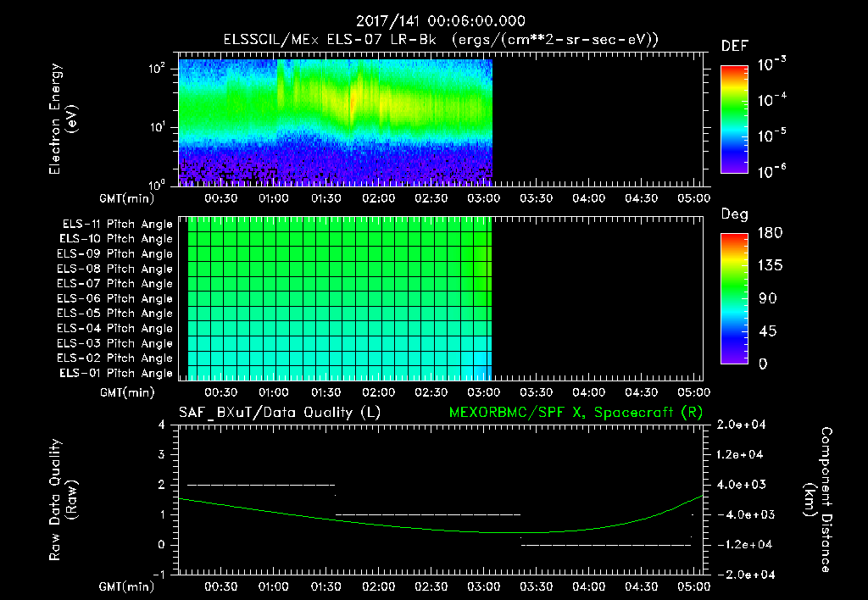Click the timestamp title 2017/141 00:06:00.000

[x=440, y=21]
